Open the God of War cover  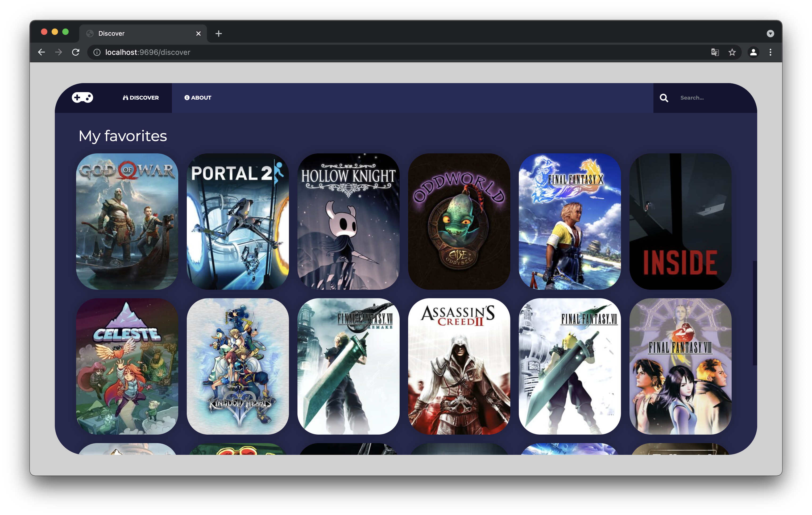click(x=127, y=221)
